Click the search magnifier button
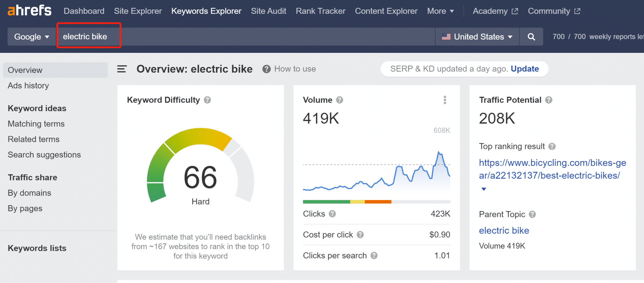The image size is (644, 283). (x=531, y=37)
